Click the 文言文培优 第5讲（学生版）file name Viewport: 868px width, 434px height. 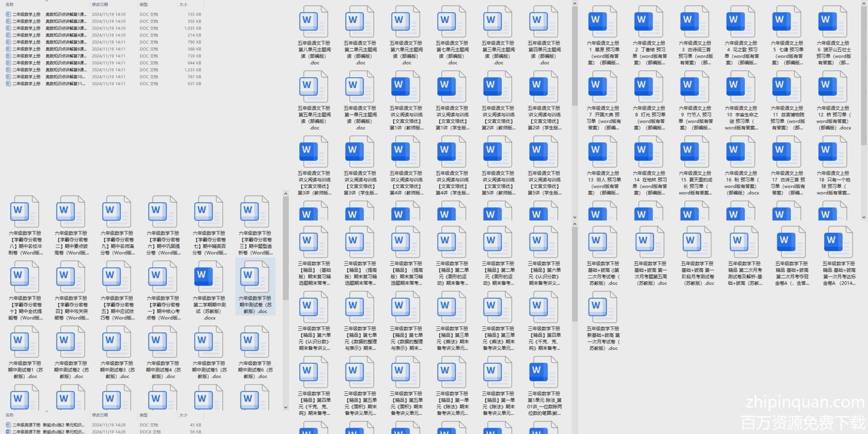(x=544, y=183)
